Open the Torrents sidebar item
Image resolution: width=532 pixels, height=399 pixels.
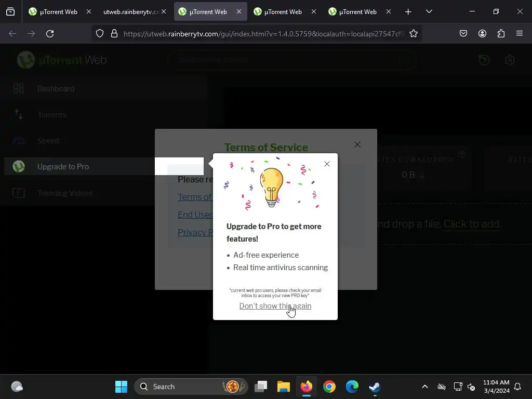point(103,115)
